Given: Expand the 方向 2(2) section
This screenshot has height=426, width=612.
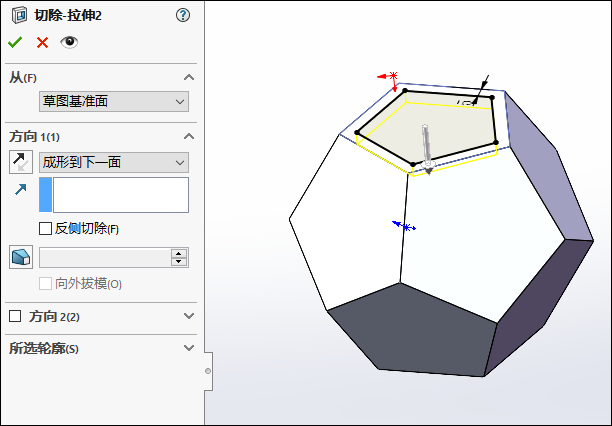Looking at the screenshot, I should [189, 316].
